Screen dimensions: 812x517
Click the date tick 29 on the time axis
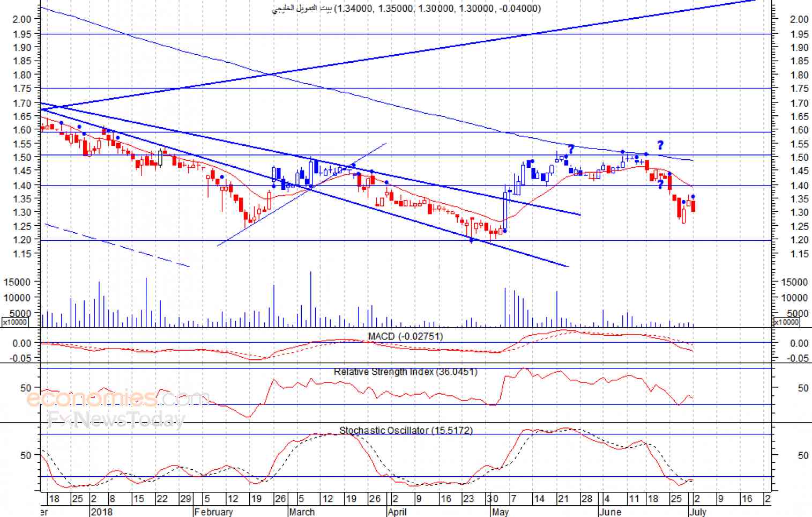185,499
